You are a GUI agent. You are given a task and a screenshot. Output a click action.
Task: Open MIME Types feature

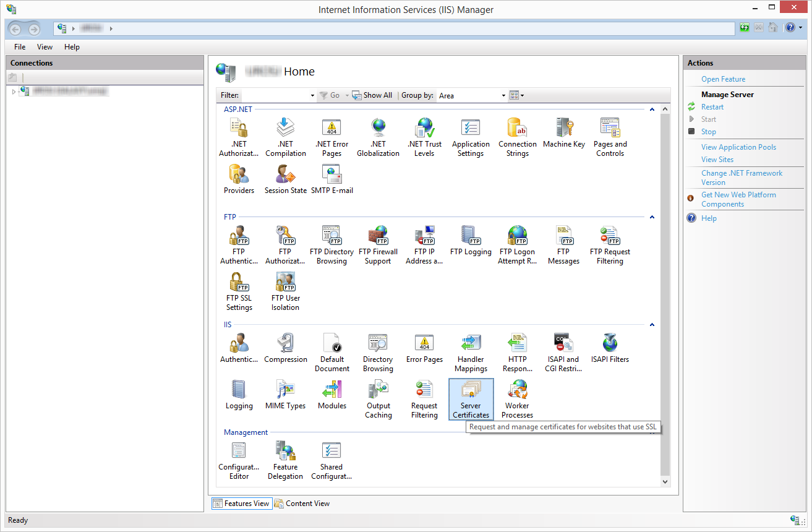click(285, 395)
